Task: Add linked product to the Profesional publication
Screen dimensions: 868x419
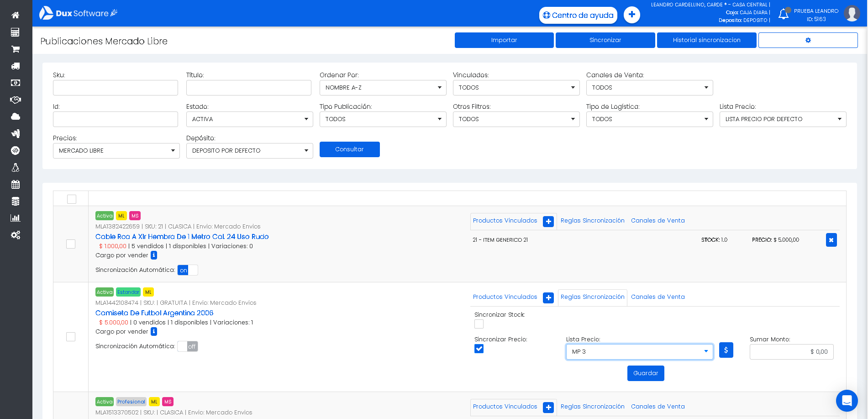Action: 548,408
